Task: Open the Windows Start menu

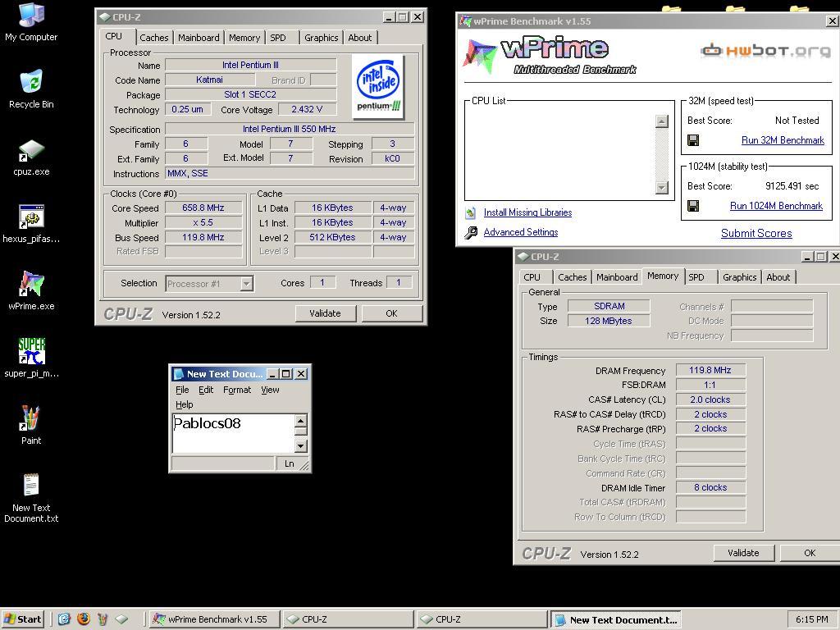Action: [21, 619]
